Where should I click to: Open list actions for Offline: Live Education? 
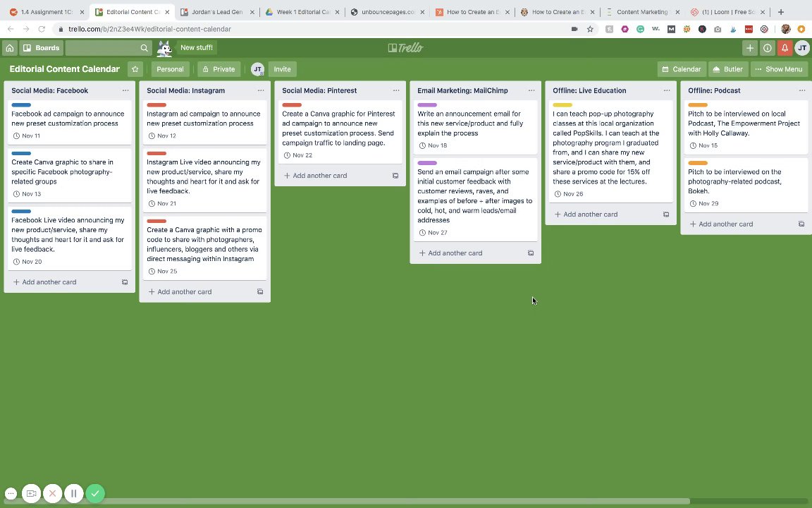[x=667, y=90]
